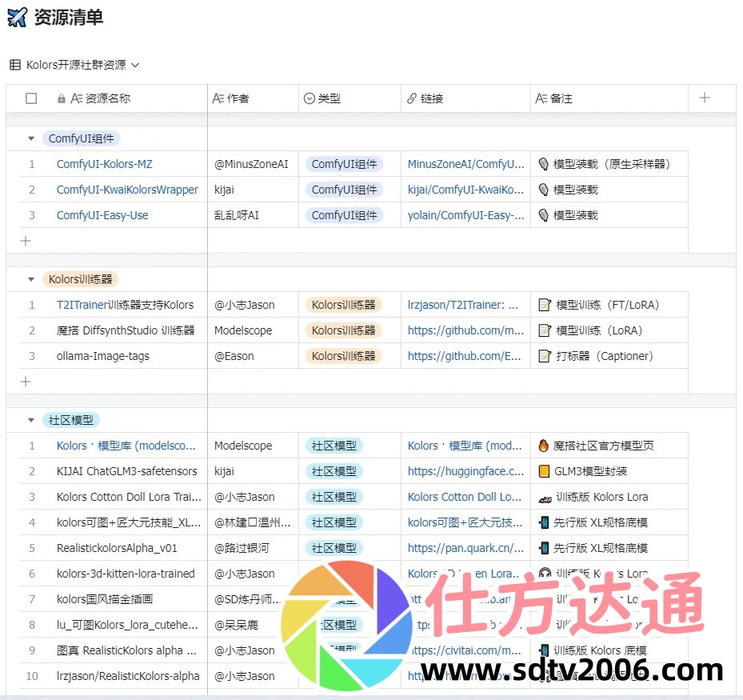Click type tag in RealistickolorsAlpha_v01 row
The height and width of the screenshot is (700, 743).
point(334,548)
